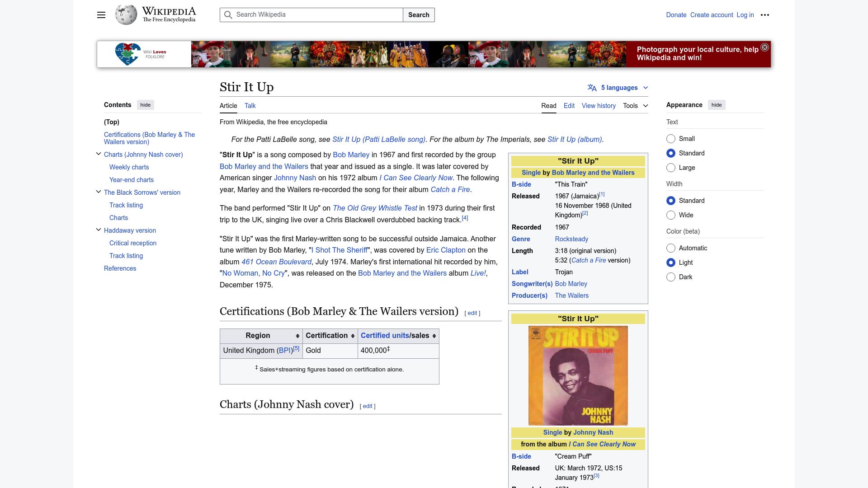Viewport: 868px width, 488px height.
Task: Open the Rocksteady genre link
Action: [571, 239]
